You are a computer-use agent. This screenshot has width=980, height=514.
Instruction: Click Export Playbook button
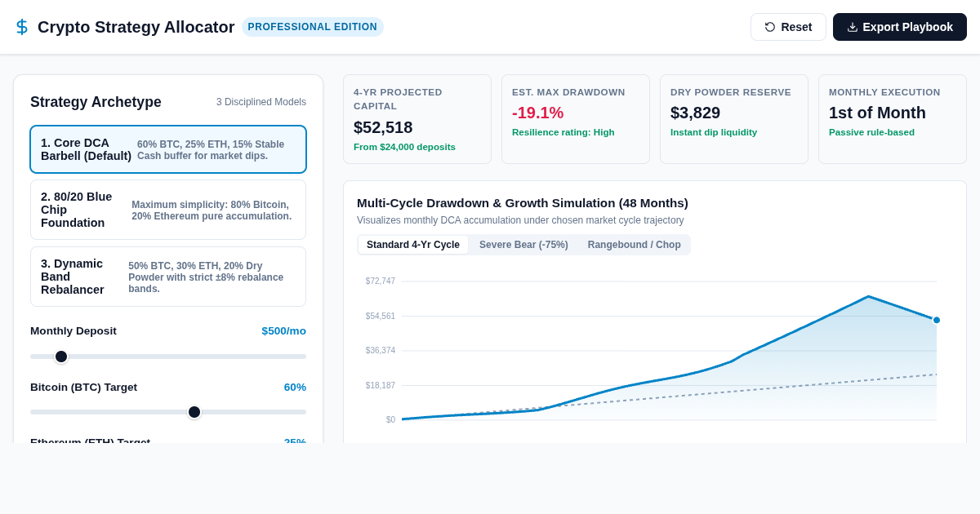[900, 27]
